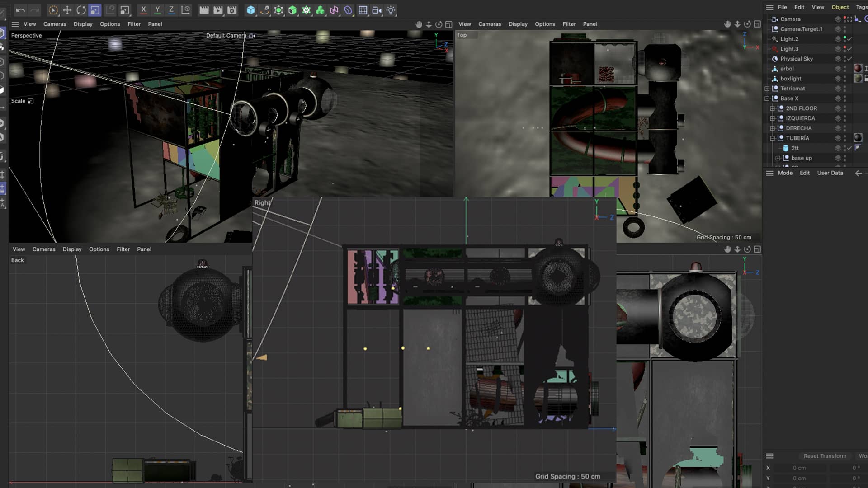Image resolution: width=868 pixels, height=488 pixels.
Task: Click X position 0 cm field
Action: click(799, 468)
